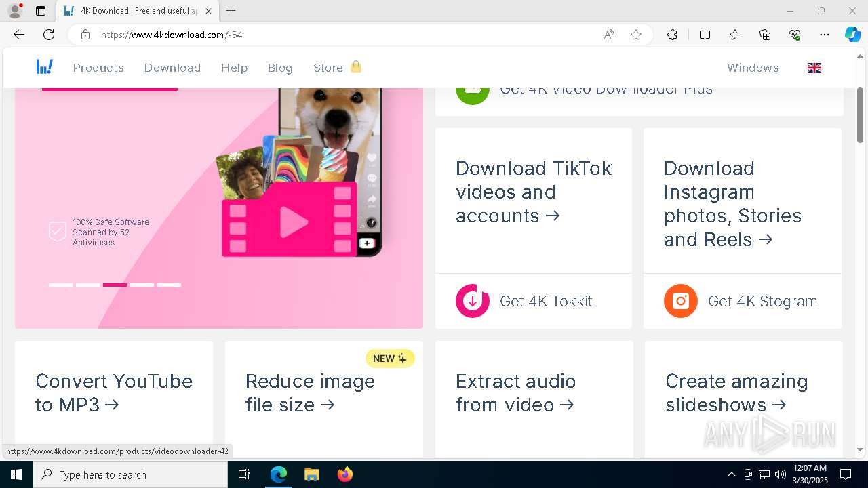
Task: Click the address bar URL field
Action: point(346,35)
